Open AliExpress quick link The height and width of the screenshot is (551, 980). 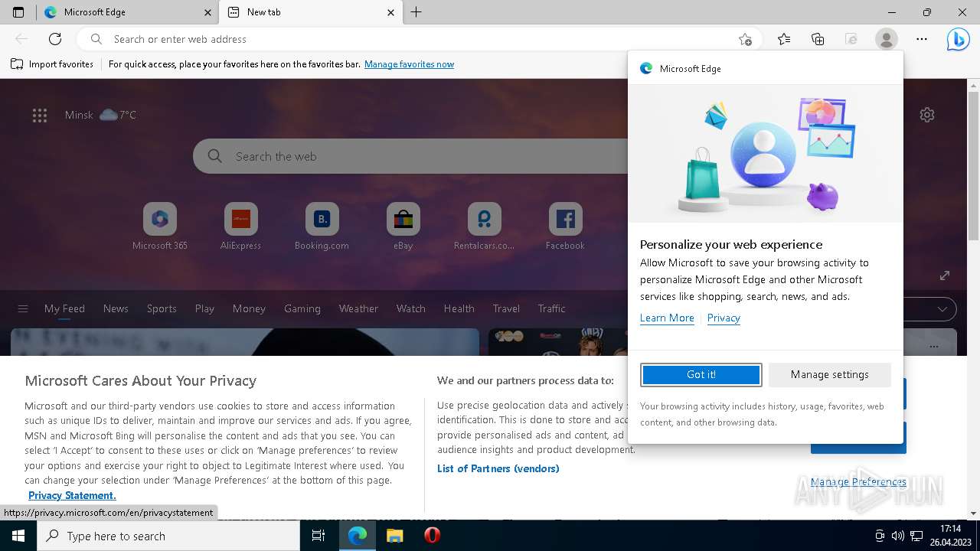pos(240,227)
